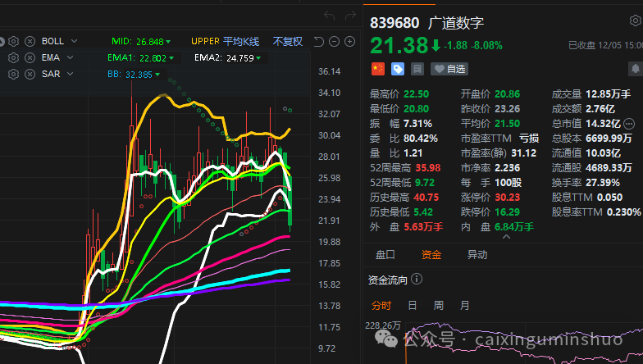This screenshot has width=643, height=364.
Task: Click 市盈率(静) value 31.12
Action: coord(523,152)
